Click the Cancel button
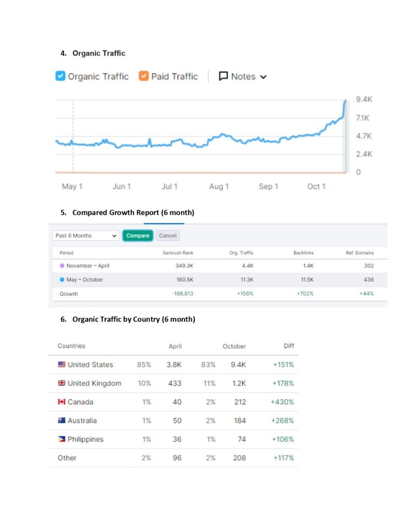The image size is (411, 532). pyautogui.click(x=167, y=235)
